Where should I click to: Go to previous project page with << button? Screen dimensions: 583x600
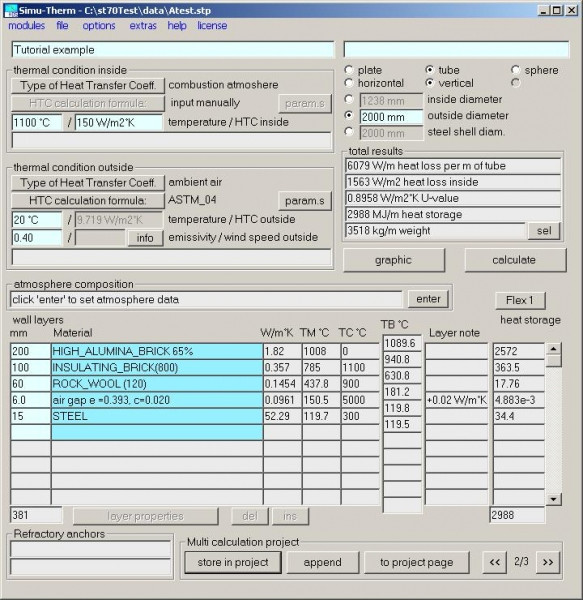[x=495, y=562]
